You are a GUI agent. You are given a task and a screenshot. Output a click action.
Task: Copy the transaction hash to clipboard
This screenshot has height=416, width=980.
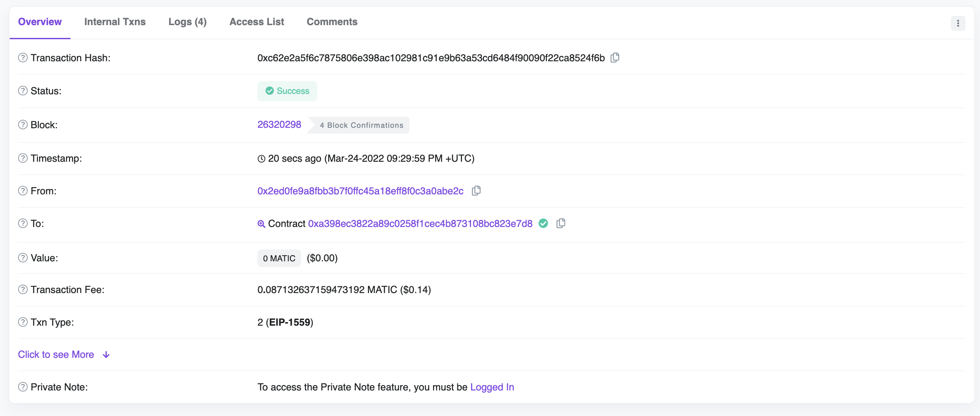(x=615, y=58)
